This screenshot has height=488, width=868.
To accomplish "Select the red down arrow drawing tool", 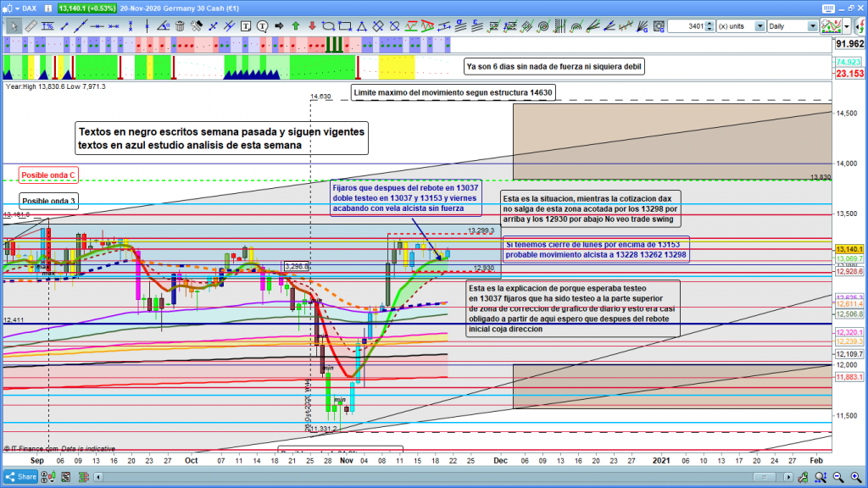I will pos(311,26).
